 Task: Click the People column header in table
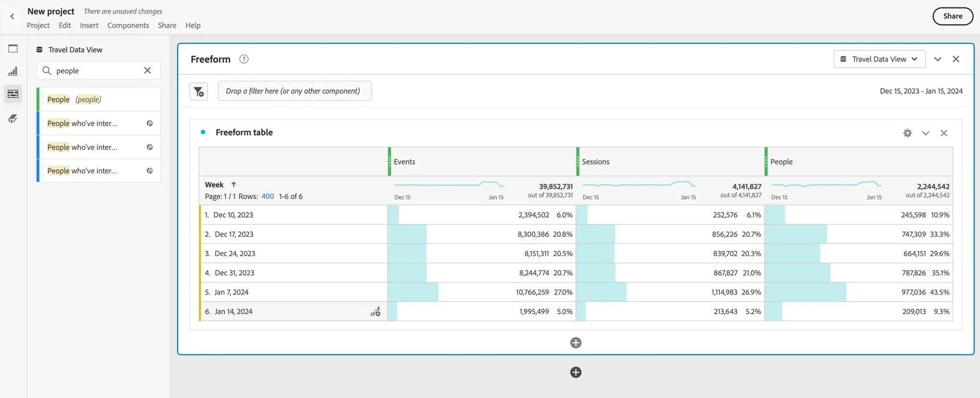[x=859, y=162]
